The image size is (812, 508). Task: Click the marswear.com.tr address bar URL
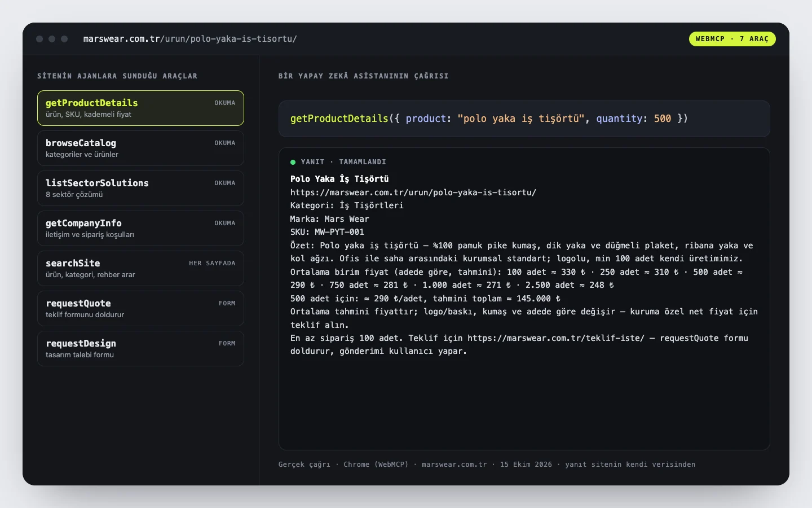pos(190,39)
